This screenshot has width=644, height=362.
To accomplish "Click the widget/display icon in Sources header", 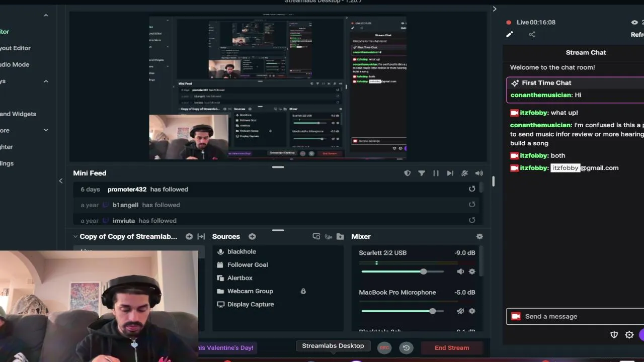I will [316, 236].
